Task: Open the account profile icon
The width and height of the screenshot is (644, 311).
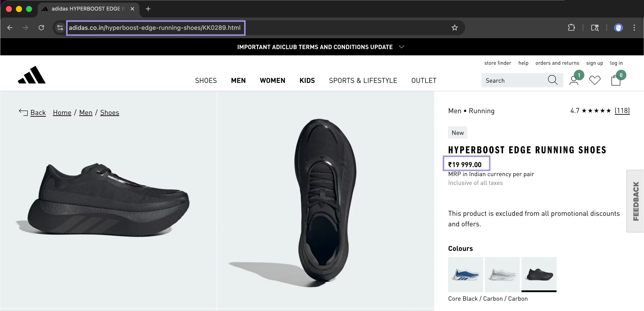Action: pos(574,80)
